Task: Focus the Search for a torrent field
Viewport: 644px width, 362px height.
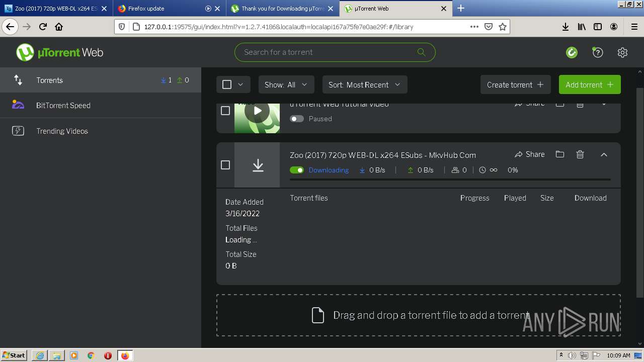Action: [335, 52]
